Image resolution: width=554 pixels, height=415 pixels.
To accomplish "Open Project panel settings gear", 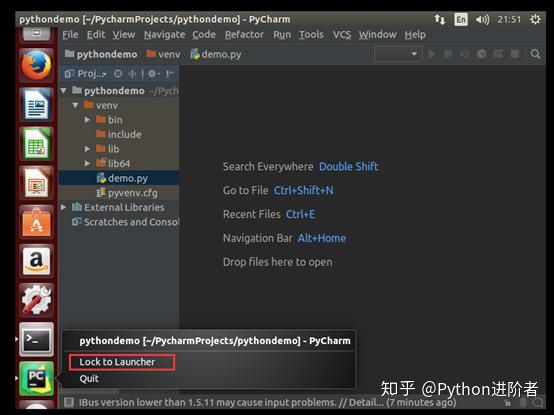I will (153, 74).
